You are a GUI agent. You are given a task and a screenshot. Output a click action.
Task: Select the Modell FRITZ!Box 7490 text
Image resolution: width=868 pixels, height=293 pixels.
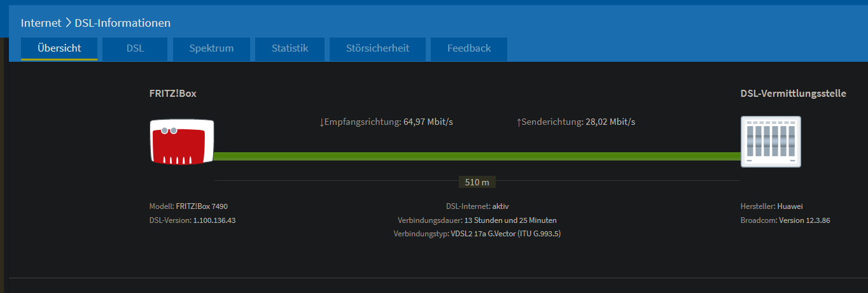coord(188,206)
